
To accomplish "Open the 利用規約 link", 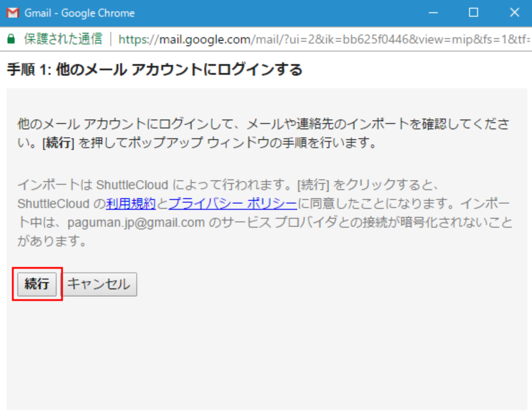I will pyautogui.click(x=131, y=203).
